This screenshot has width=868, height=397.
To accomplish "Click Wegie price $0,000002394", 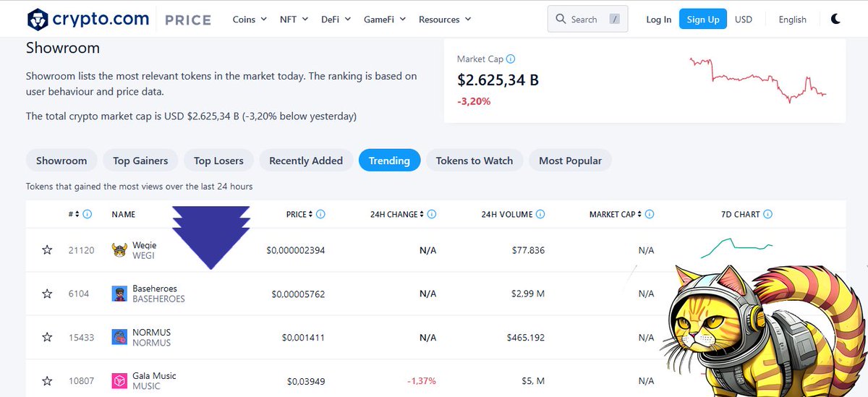I will point(295,250).
